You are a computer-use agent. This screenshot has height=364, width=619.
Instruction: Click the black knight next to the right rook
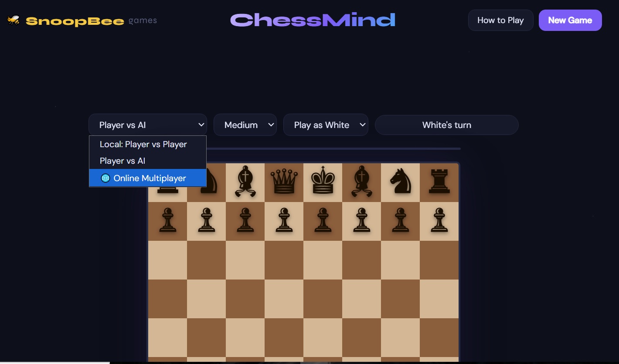[400, 181]
